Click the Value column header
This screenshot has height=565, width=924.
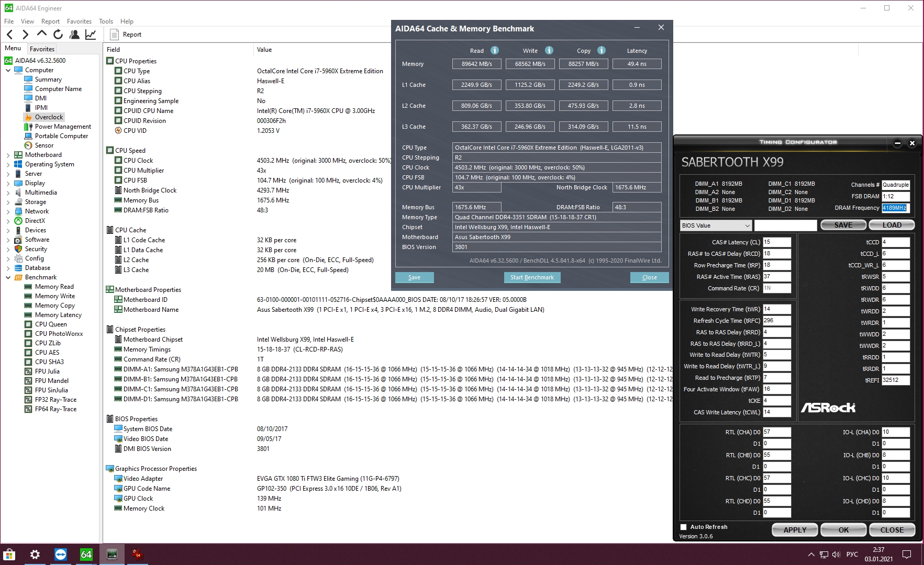coord(264,50)
